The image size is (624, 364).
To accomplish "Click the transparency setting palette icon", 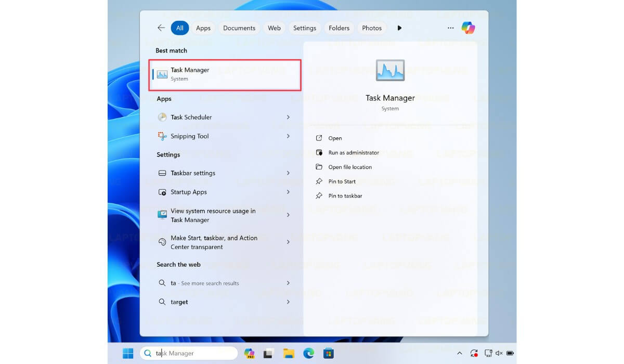I will pos(162,242).
